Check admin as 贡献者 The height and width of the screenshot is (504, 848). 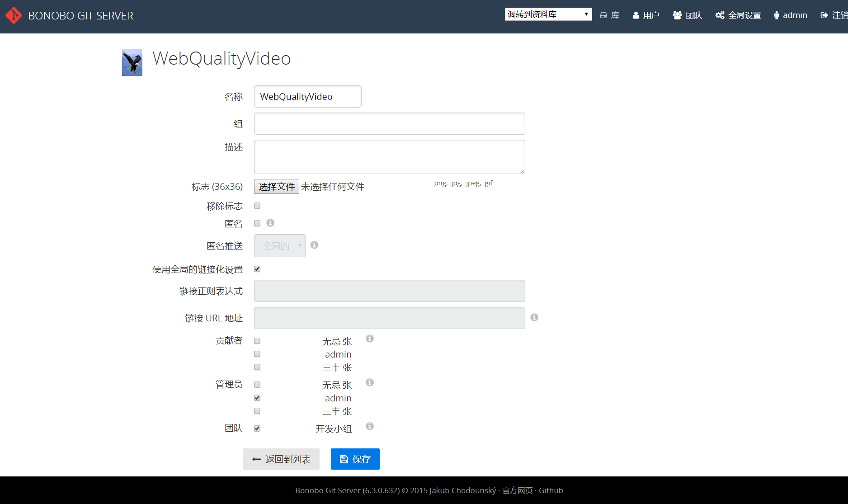point(257,354)
